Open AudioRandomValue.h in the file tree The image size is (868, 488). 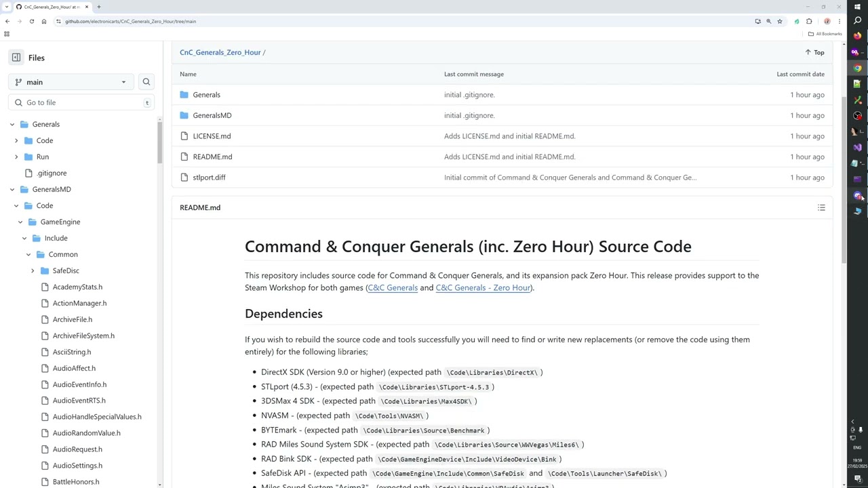pyautogui.click(x=86, y=433)
